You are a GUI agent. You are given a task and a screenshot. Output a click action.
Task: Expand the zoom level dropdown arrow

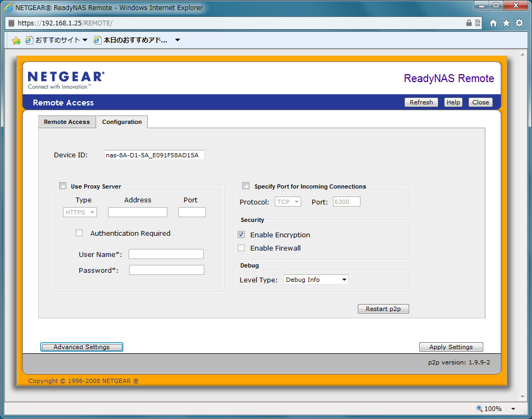pos(513,409)
